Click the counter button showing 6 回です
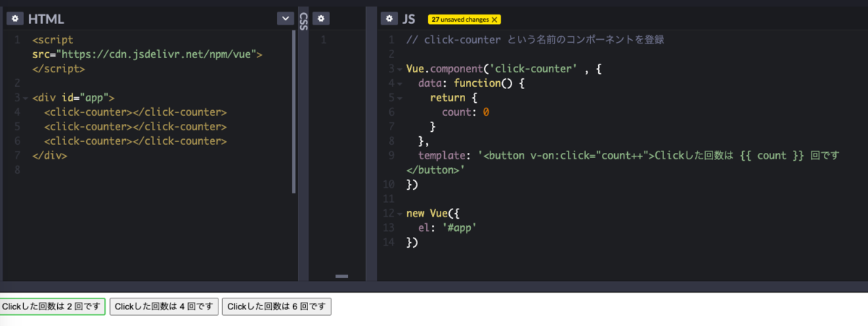This screenshot has height=326, width=868. [x=276, y=306]
